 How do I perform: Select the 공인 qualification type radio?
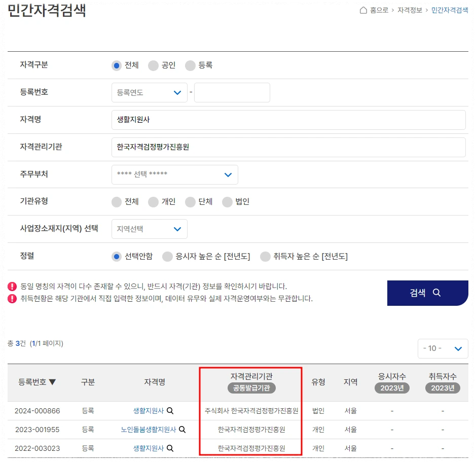coord(153,65)
